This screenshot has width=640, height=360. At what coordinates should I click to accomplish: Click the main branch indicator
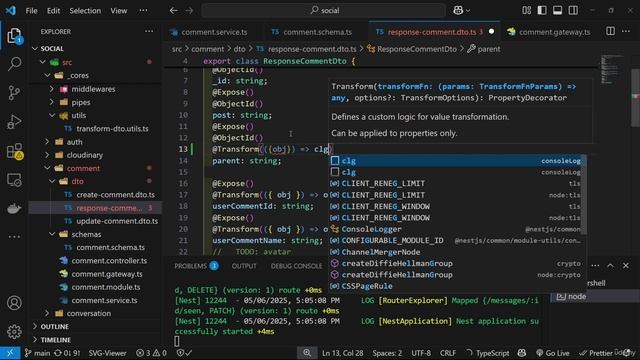(x=37, y=353)
